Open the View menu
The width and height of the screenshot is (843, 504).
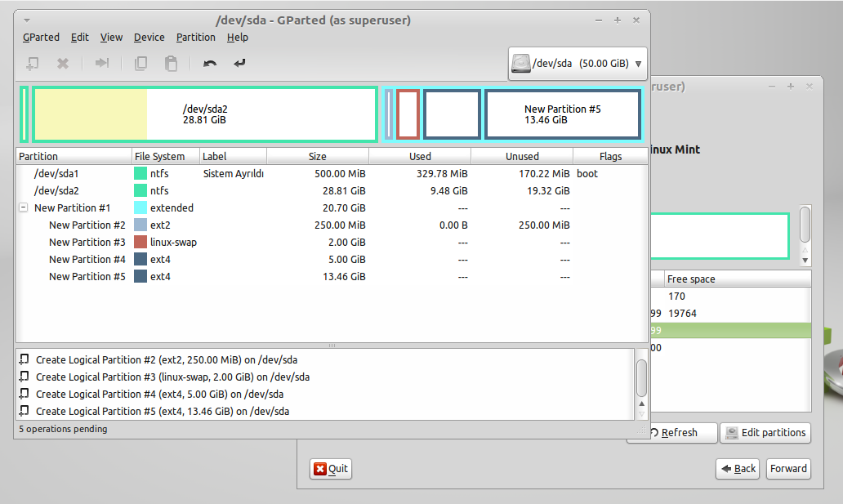click(x=111, y=37)
